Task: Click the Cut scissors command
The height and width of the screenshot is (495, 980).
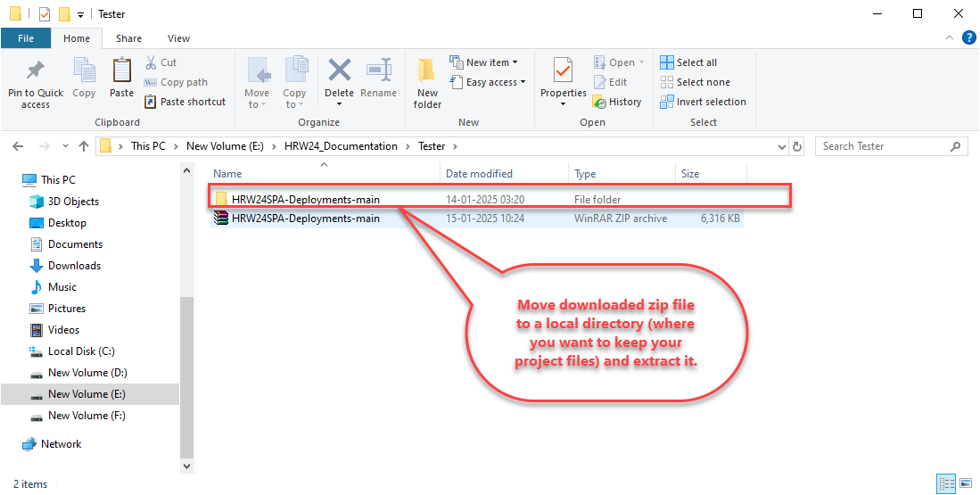Action: coord(161,62)
